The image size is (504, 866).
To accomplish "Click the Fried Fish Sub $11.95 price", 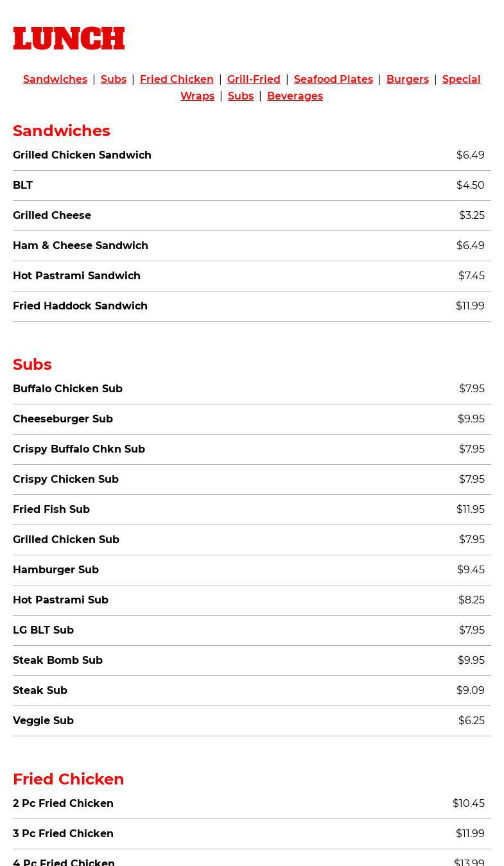I will 470,509.
